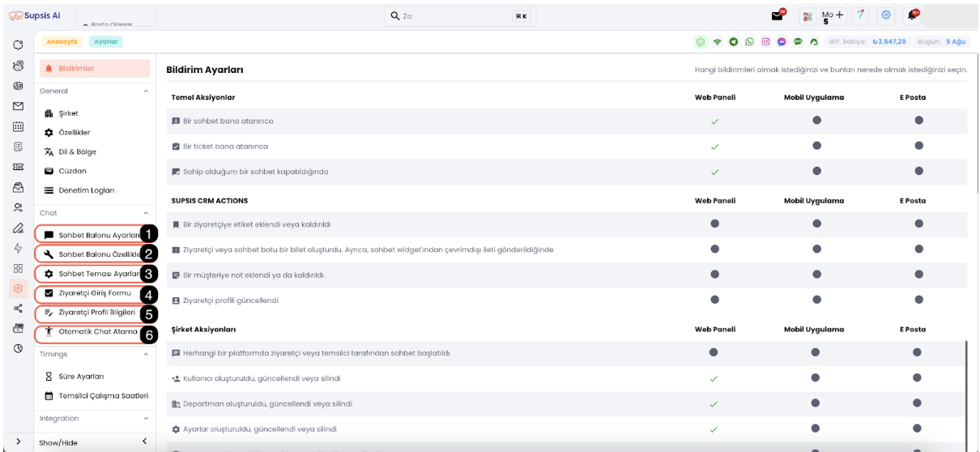Collapse the Chat section chevron
Image resolution: width=980 pixels, height=452 pixels.
[x=145, y=213]
